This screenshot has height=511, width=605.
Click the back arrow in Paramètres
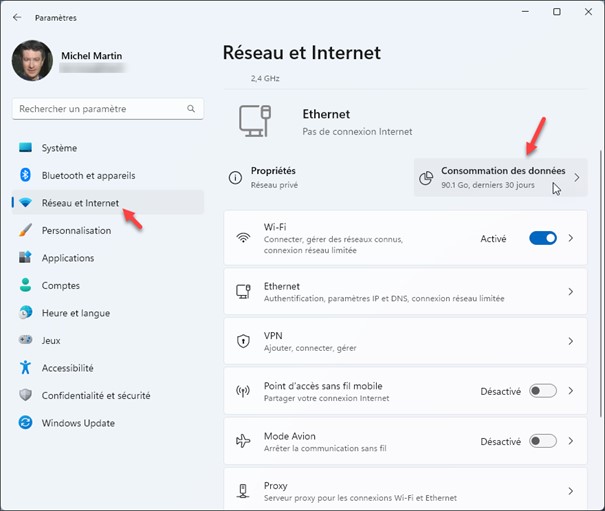point(17,17)
